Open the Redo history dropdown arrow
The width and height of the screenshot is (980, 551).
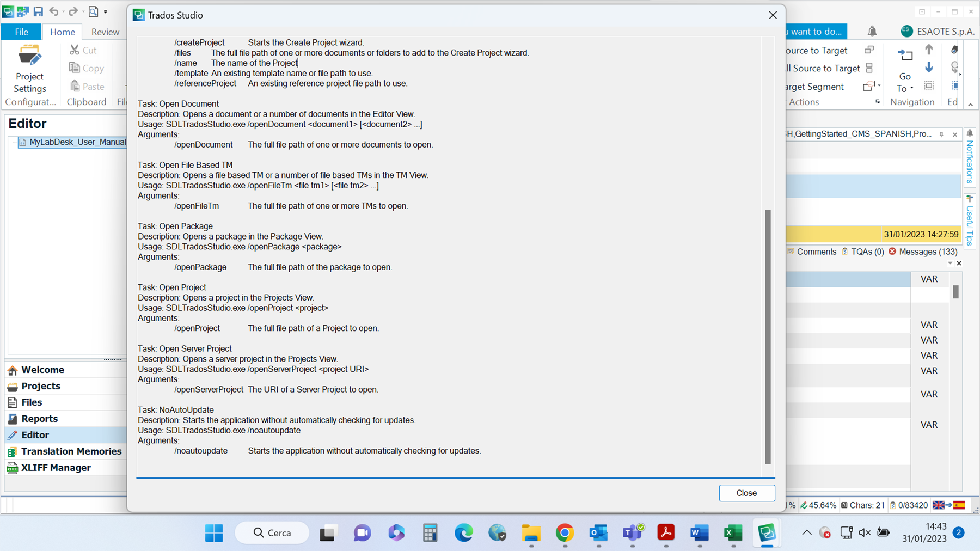(x=82, y=11)
